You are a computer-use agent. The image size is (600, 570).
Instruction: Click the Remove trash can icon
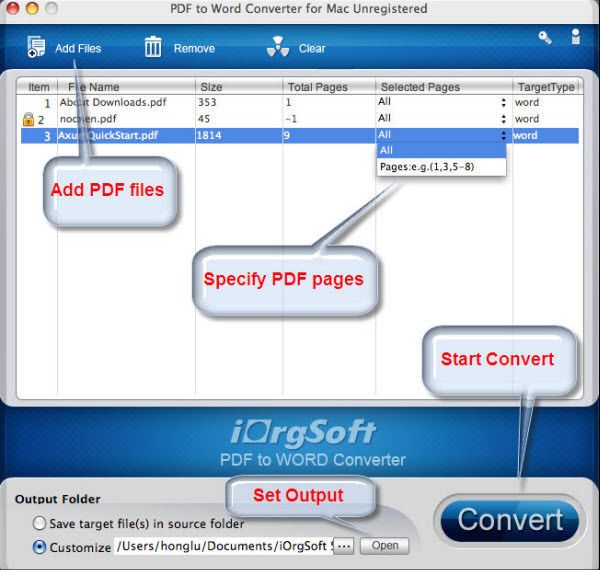[153, 47]
